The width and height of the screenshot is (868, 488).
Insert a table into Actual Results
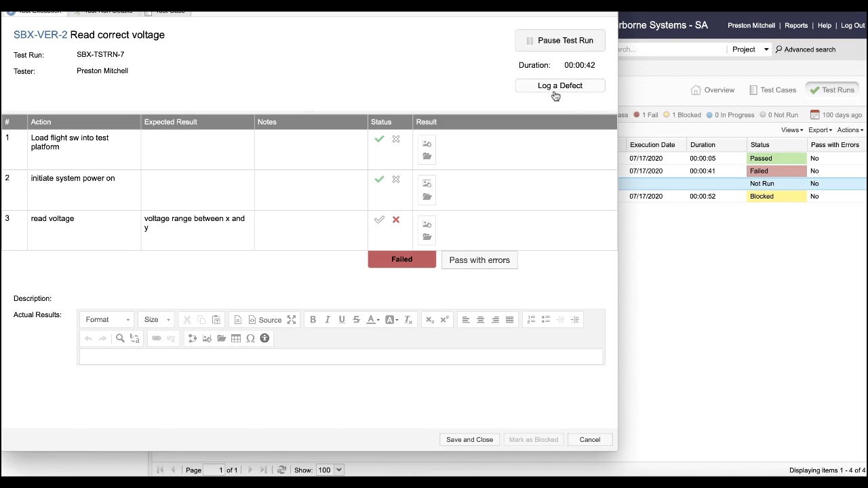236,338
